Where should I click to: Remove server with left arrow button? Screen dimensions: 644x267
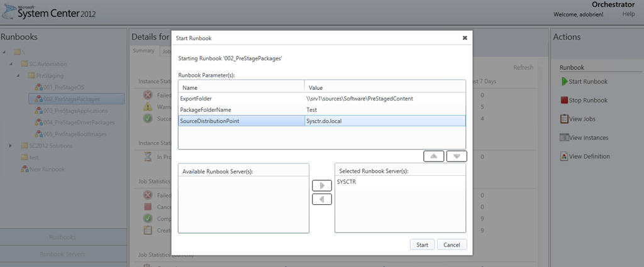click(322, 199)
